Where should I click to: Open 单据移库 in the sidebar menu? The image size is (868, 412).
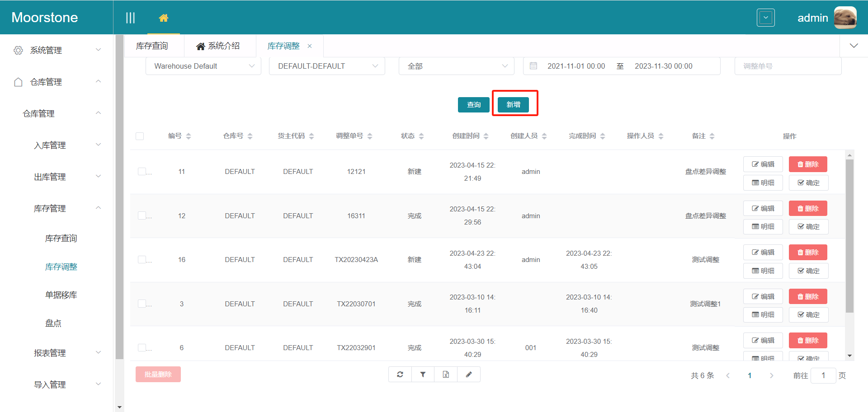(61, 295)
